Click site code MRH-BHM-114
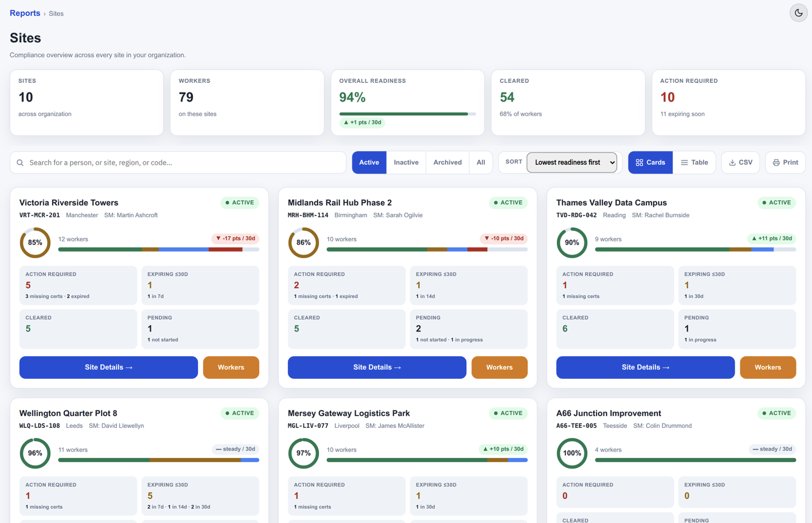The width and height of the screenshot is (812, 523). (x=308, y=215)
